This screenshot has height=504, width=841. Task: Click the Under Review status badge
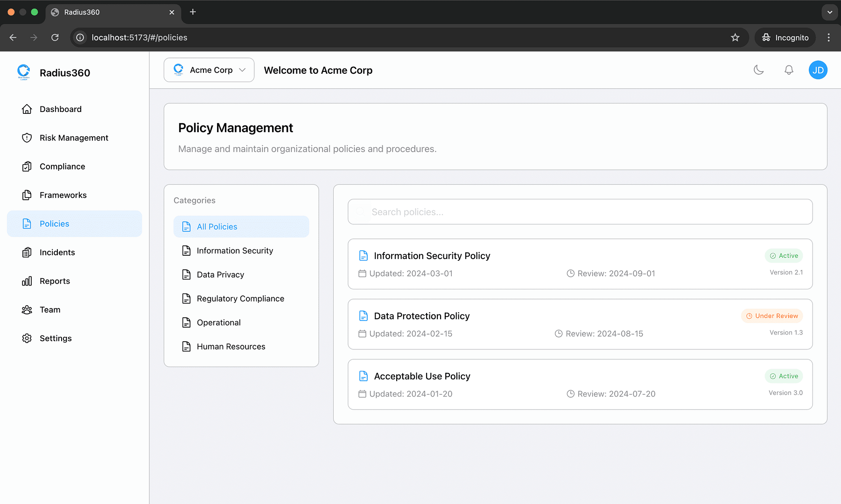(772, 316)
